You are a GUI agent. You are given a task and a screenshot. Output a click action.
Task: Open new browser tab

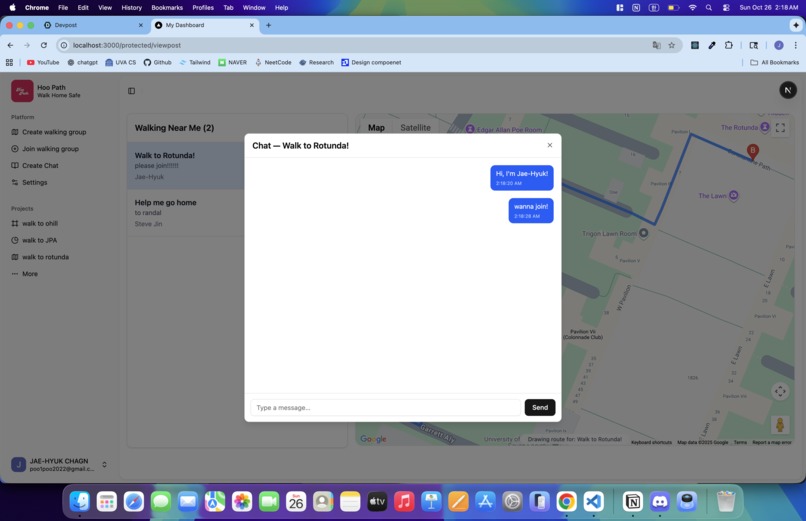pyautogui.click(x=268, y=25)
